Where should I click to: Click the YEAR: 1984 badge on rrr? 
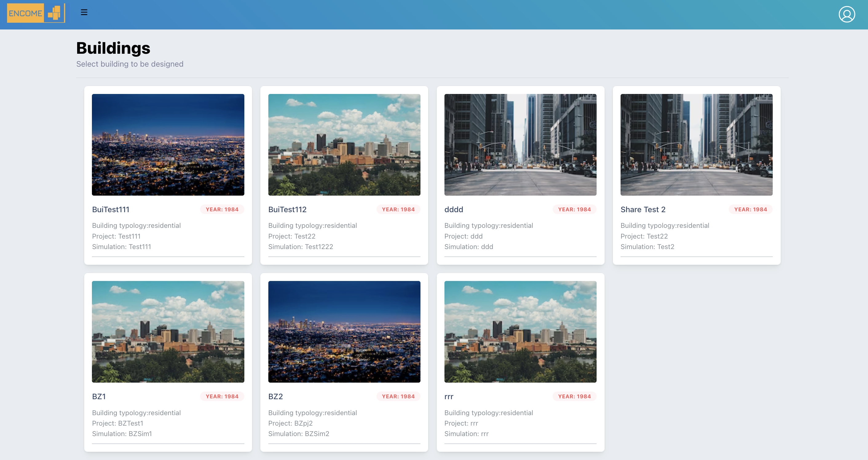tap(574, 396)
